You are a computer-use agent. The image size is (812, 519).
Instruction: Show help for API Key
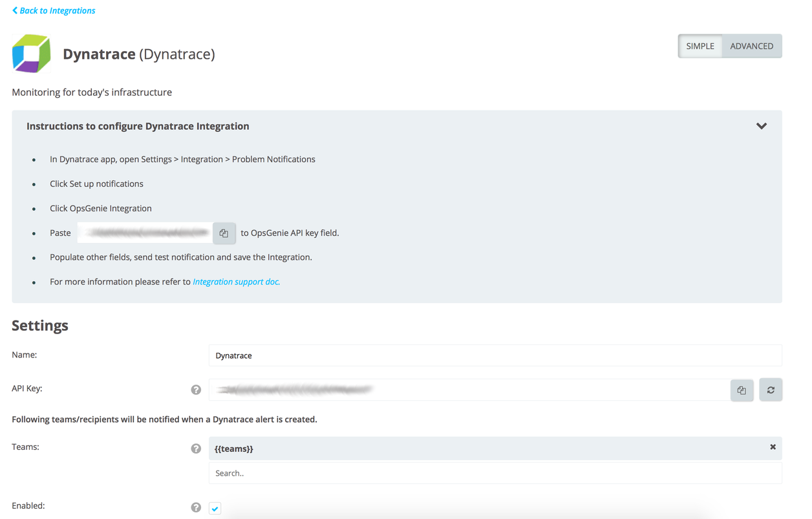pyautogui.click(x=196, y=390)
